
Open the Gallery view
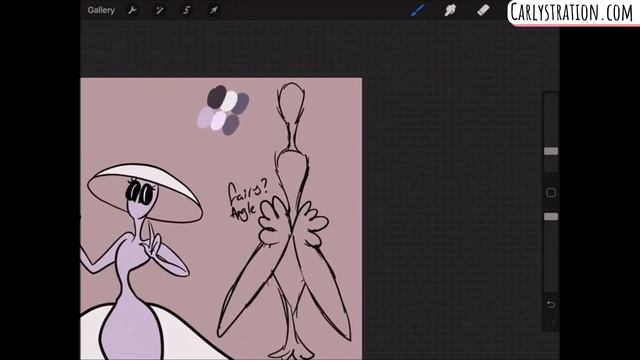(101, 10)
